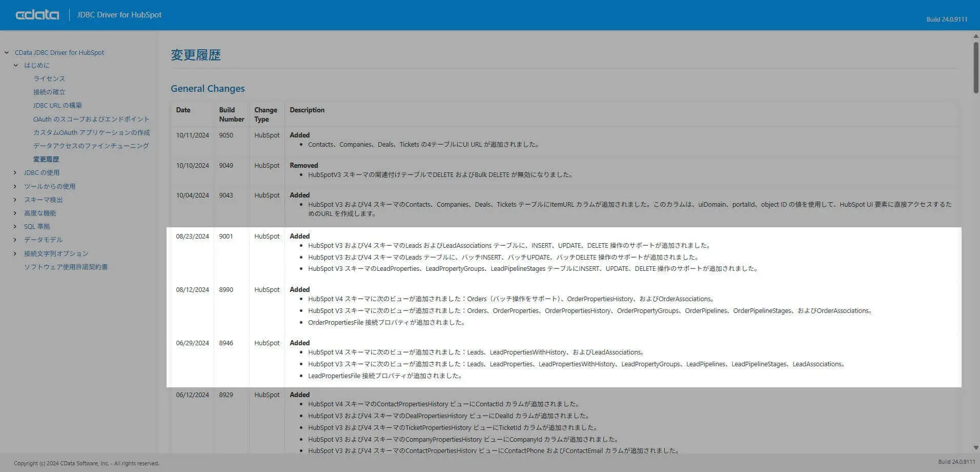Open the データモデル section
This screenshot has height=472, width=980.
click(43, 240)
